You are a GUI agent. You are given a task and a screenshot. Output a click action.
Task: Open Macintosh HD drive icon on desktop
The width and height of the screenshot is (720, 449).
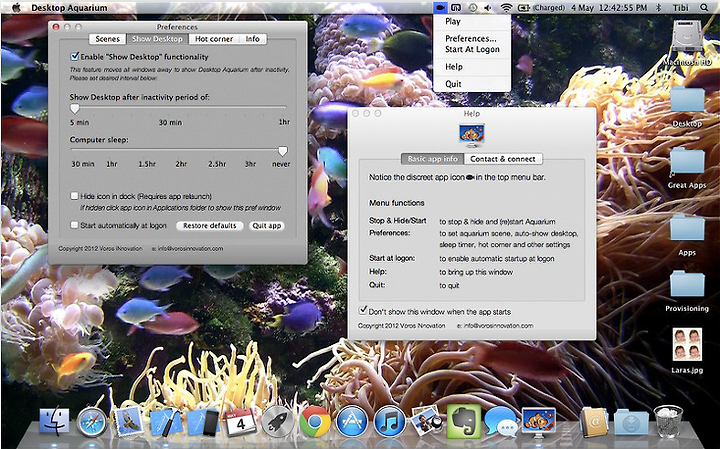pos(687,37)
